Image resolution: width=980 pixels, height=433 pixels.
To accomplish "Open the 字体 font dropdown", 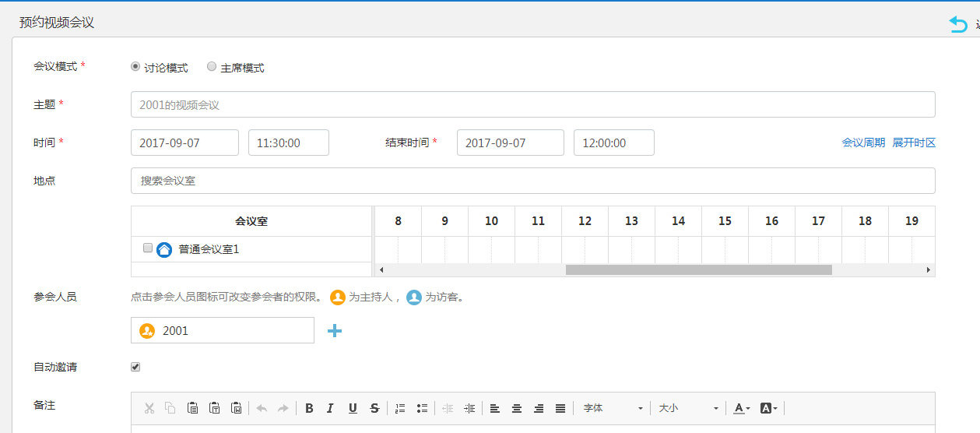I will click(613, 408).
